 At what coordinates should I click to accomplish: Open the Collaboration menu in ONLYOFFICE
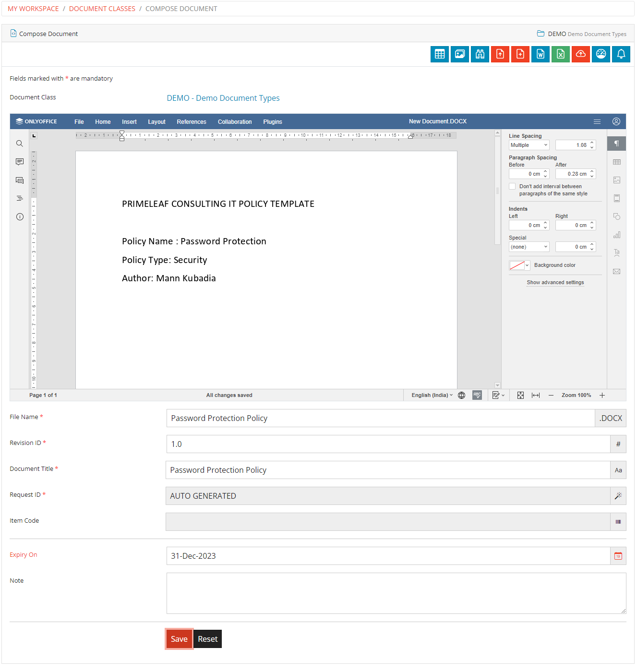(235, 121)
